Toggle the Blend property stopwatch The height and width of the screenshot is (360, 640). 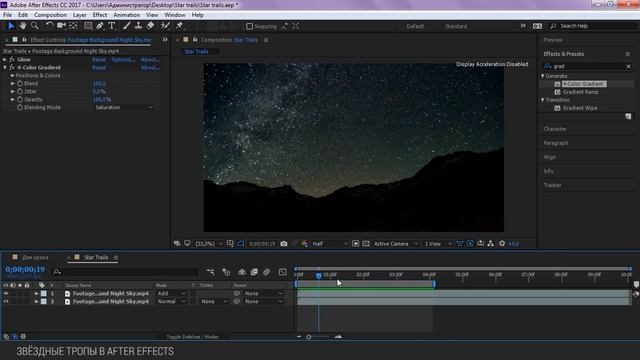(x=20, y=83)
